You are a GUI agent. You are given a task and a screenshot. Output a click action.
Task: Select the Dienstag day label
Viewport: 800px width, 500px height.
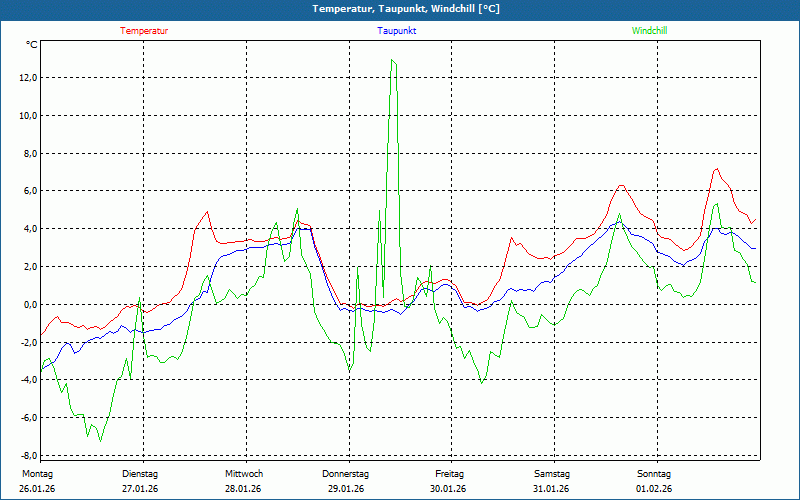coord(140,474)
